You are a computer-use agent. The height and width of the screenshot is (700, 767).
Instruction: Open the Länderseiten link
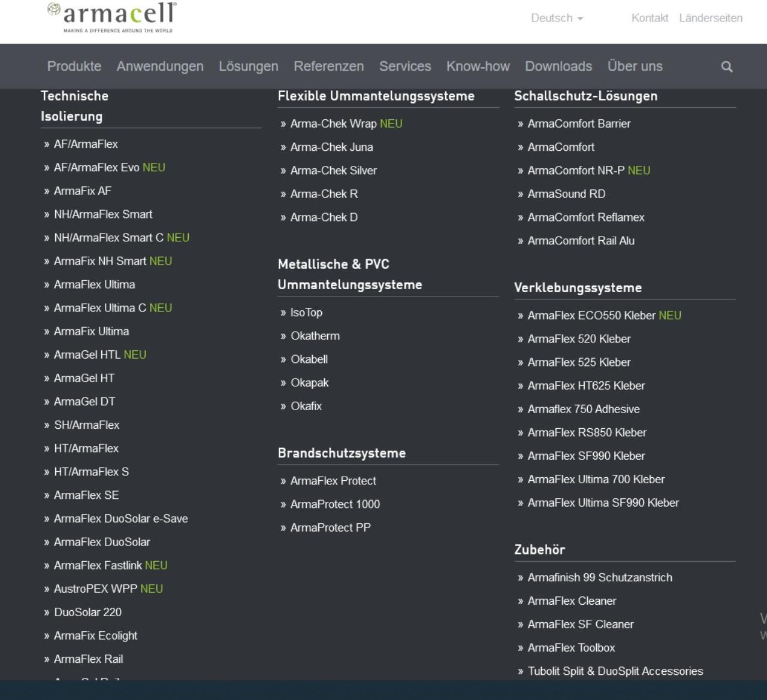(x=711, y=18)
